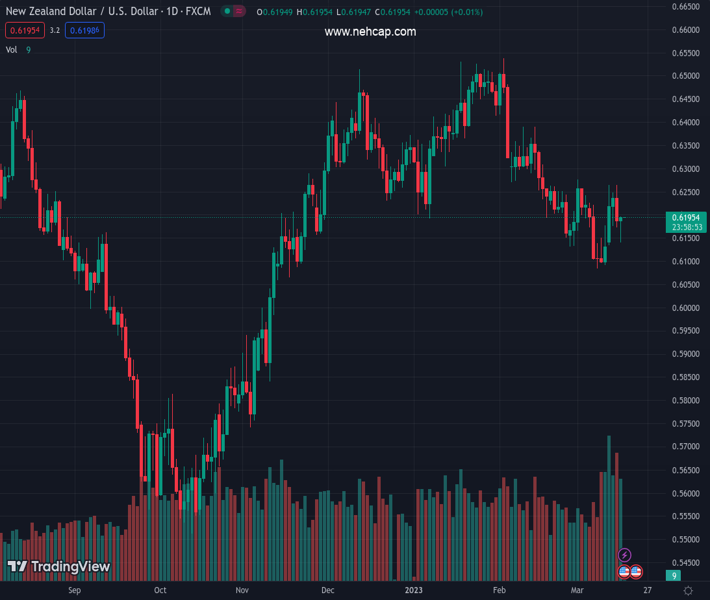Click the left US flag economic event icon

click(x=624, y=572)
